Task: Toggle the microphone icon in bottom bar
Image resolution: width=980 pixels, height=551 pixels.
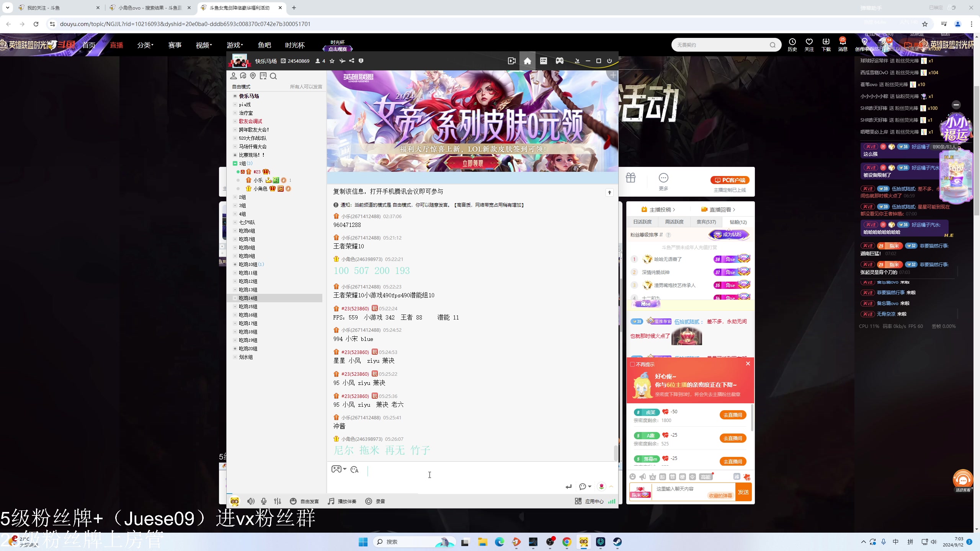Action: 264,501
